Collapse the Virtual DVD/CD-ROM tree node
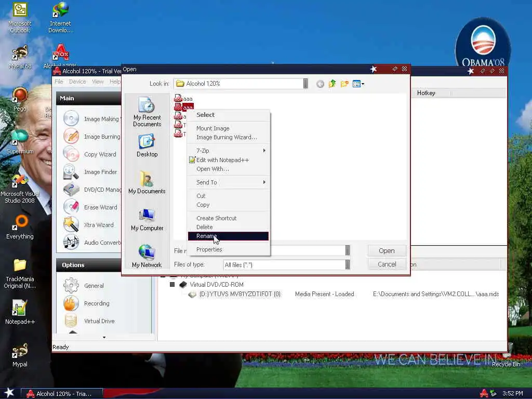 tap(172, 284)
